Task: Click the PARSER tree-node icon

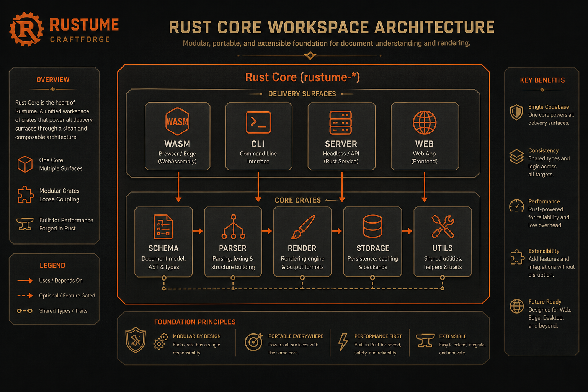Action: pos(233,227)
